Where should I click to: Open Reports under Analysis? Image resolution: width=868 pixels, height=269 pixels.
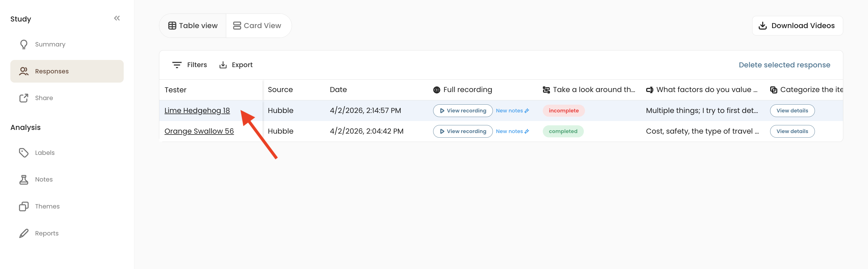point(67,233)
